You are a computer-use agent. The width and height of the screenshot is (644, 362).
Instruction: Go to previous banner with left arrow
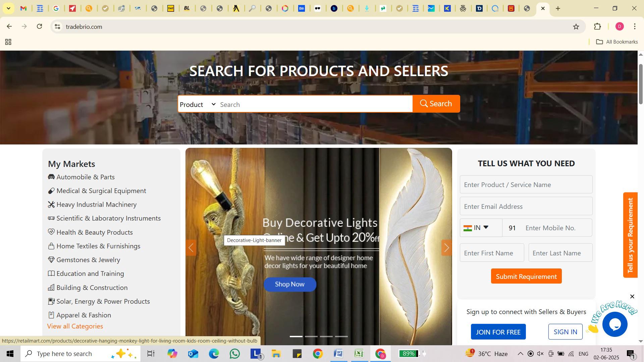[191, 248]
